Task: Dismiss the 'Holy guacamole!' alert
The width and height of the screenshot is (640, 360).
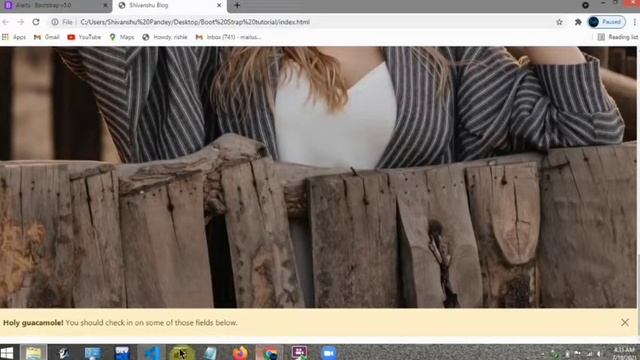Action: point(624,322)
